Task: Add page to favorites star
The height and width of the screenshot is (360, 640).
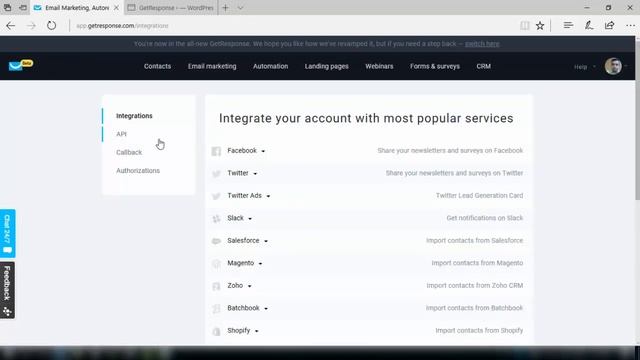Action: [540, 25]
